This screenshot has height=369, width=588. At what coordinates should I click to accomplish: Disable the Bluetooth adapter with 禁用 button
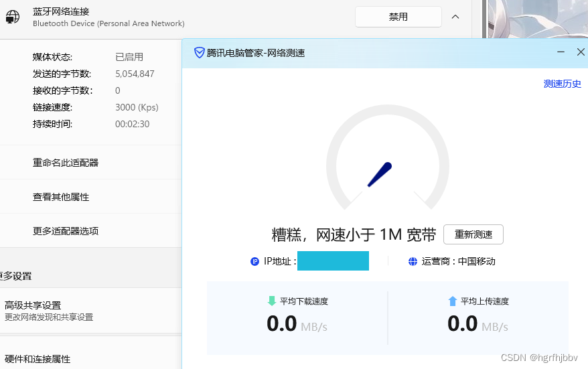(398, 17)
